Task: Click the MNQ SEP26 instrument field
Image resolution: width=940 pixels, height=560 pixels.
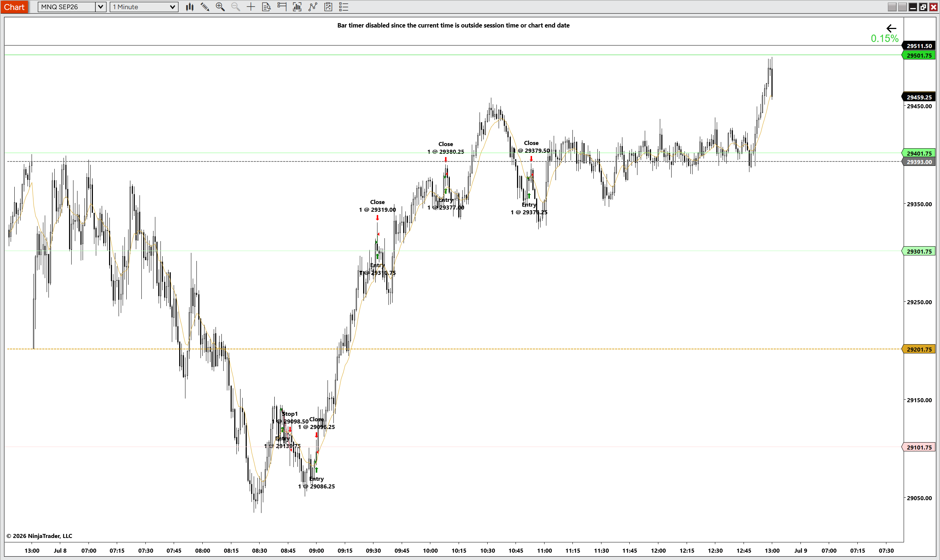Action: [x=67, y=7]
